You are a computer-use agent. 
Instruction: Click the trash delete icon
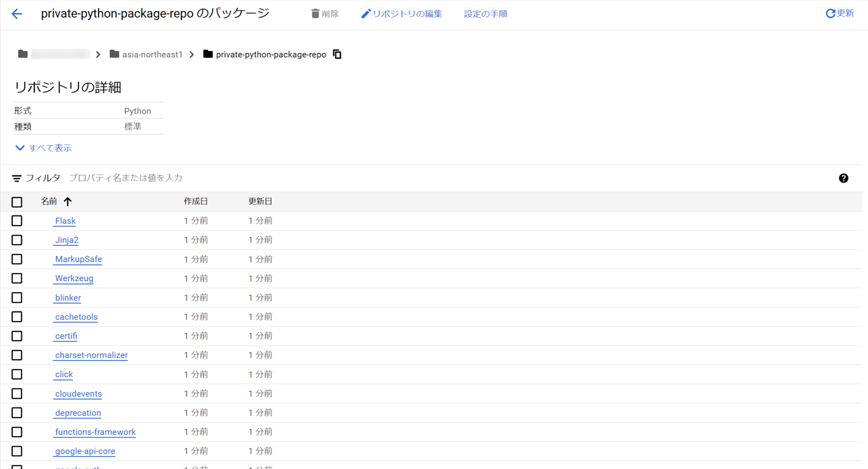point(316,14)
